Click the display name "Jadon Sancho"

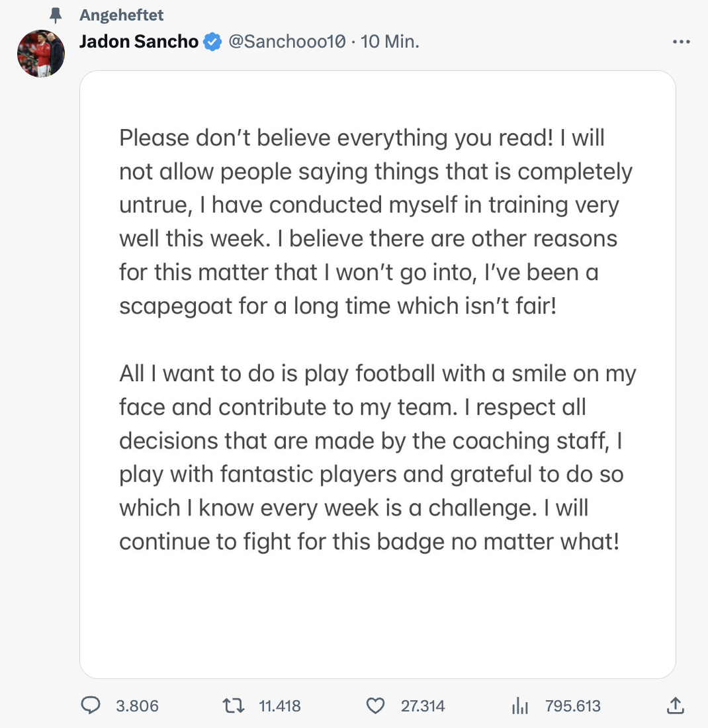coord(138,42)
